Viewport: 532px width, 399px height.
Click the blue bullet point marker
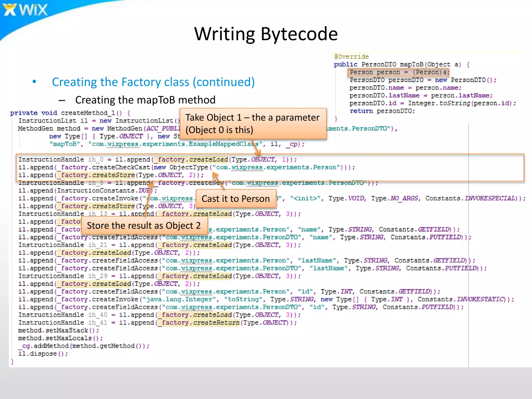click(34, 82)
